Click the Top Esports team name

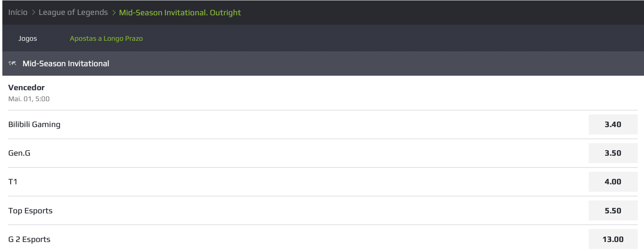pyautogui.click(x=31, y=211)
